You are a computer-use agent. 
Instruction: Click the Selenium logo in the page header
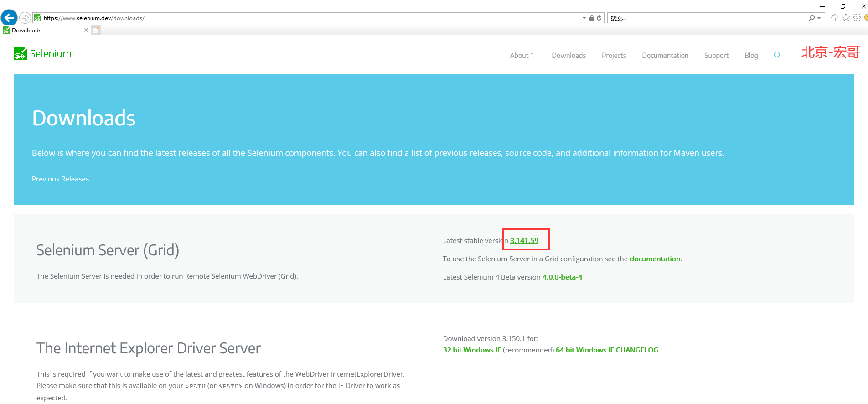[42, 53]
